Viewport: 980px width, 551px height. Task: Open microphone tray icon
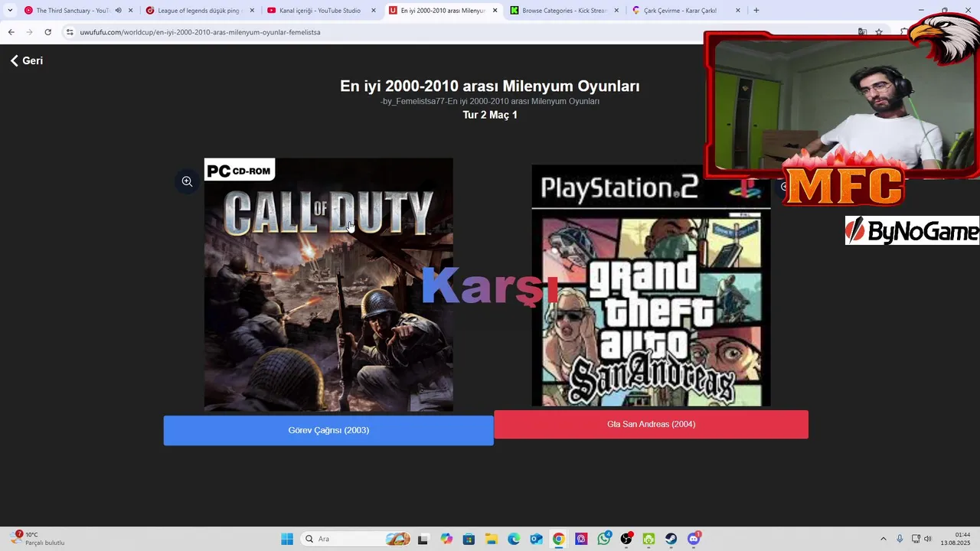(x=900, y=539)
